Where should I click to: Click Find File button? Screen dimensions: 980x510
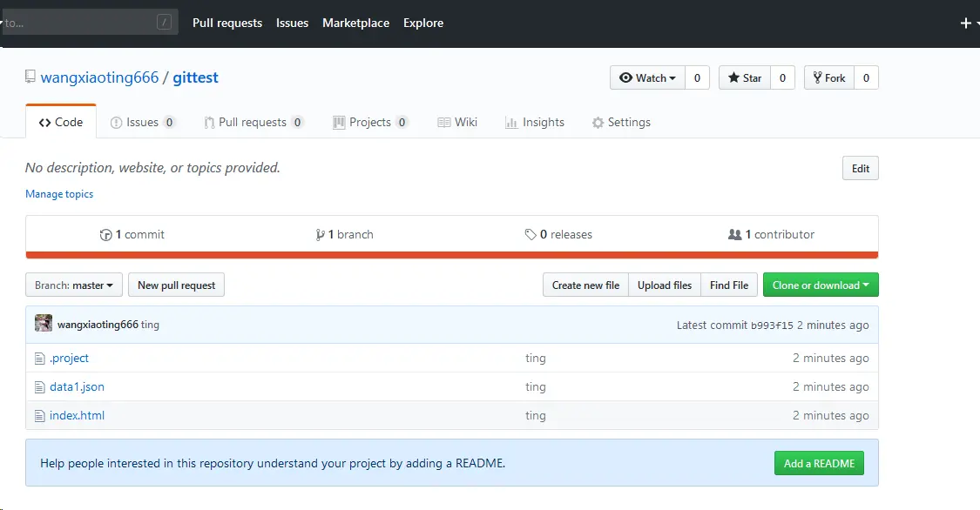[x=729, y=285]
